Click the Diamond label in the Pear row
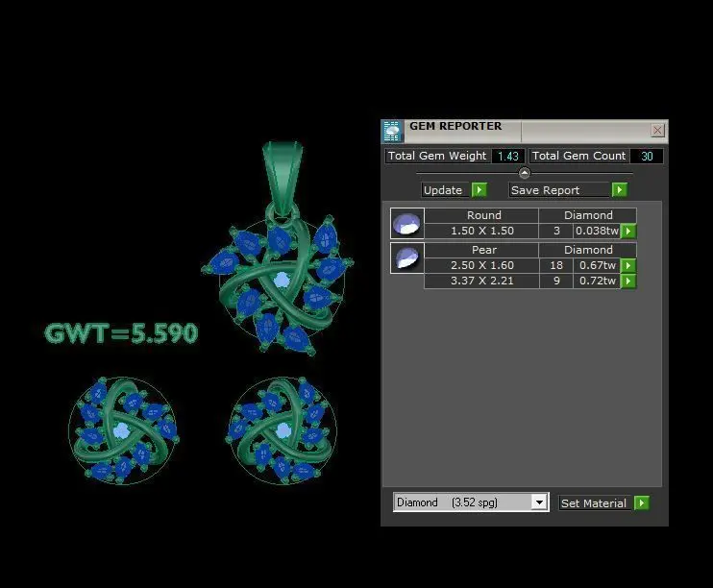 click(x=588, y=250)
